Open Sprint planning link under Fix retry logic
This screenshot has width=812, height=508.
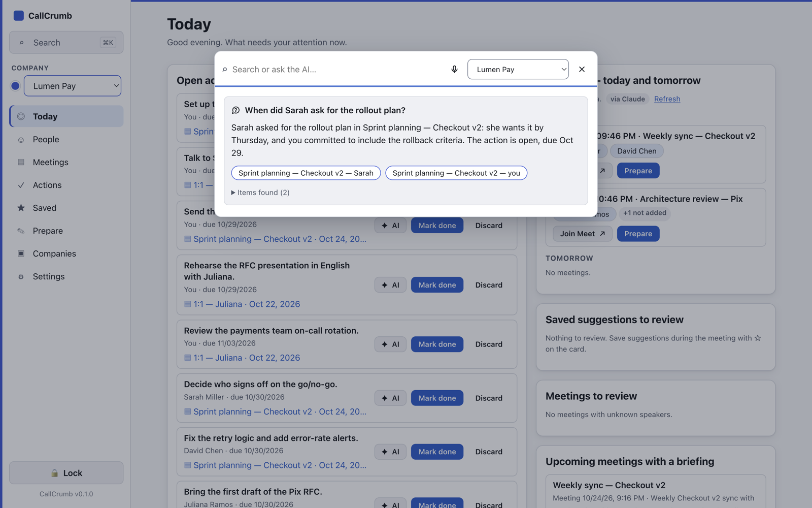(275, 465)
